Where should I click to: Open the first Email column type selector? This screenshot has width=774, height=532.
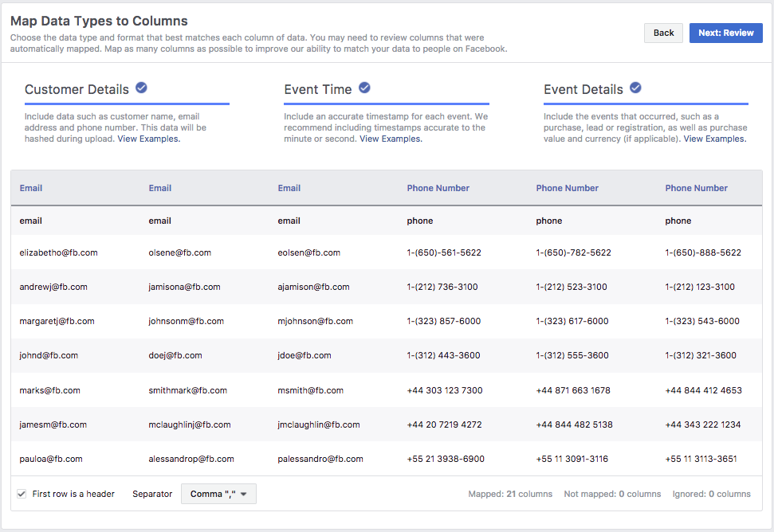pyautogui.click(x=30, y=188)
